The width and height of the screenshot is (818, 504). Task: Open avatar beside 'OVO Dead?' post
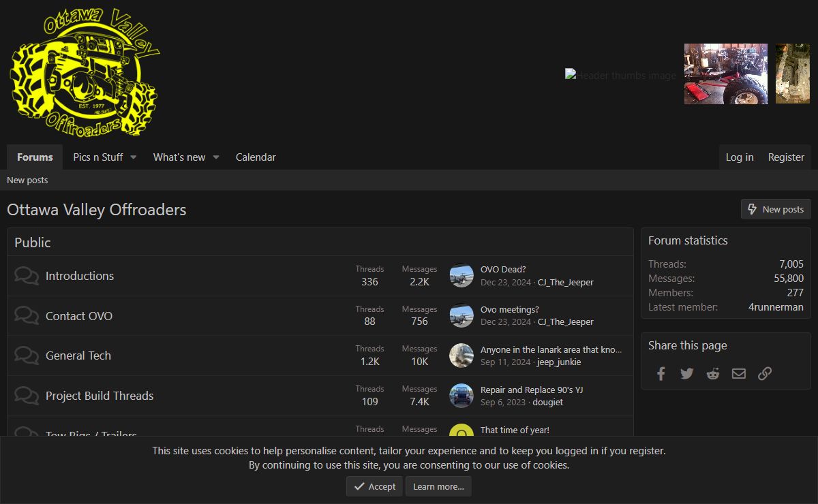click(461, 276)
